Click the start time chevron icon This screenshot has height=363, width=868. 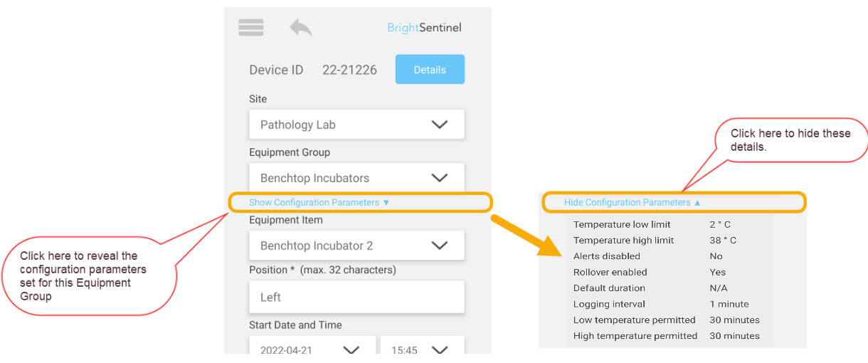440,349
